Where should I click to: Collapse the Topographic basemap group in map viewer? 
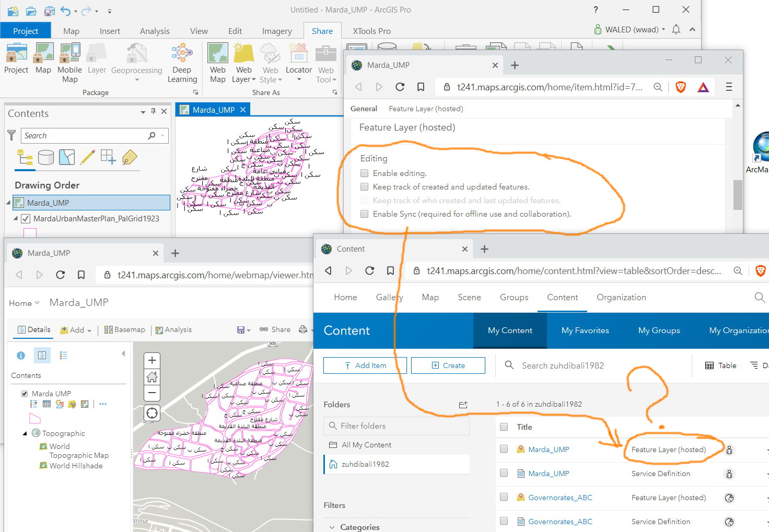click(x=25, y=433)
